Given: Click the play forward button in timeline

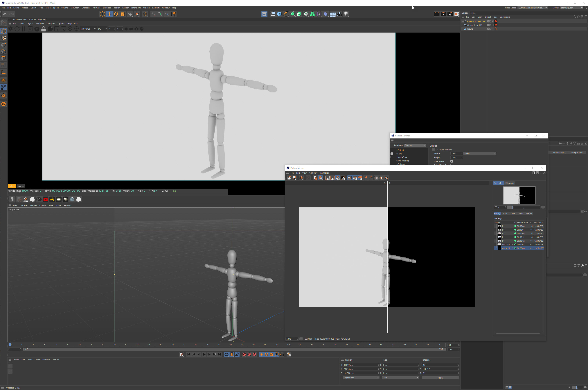Looking at the screenshot, I should pos(204,355).
